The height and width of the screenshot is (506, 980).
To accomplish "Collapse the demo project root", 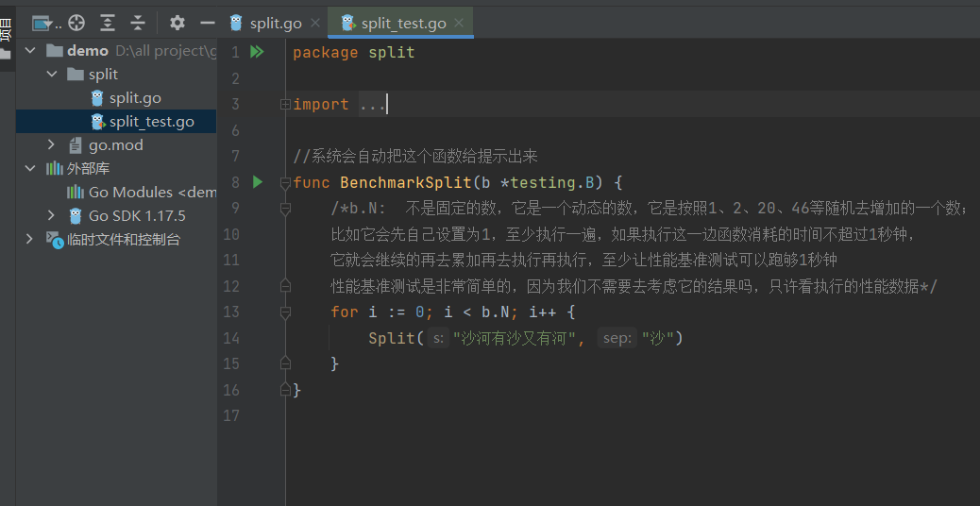I will pos(30,51).
